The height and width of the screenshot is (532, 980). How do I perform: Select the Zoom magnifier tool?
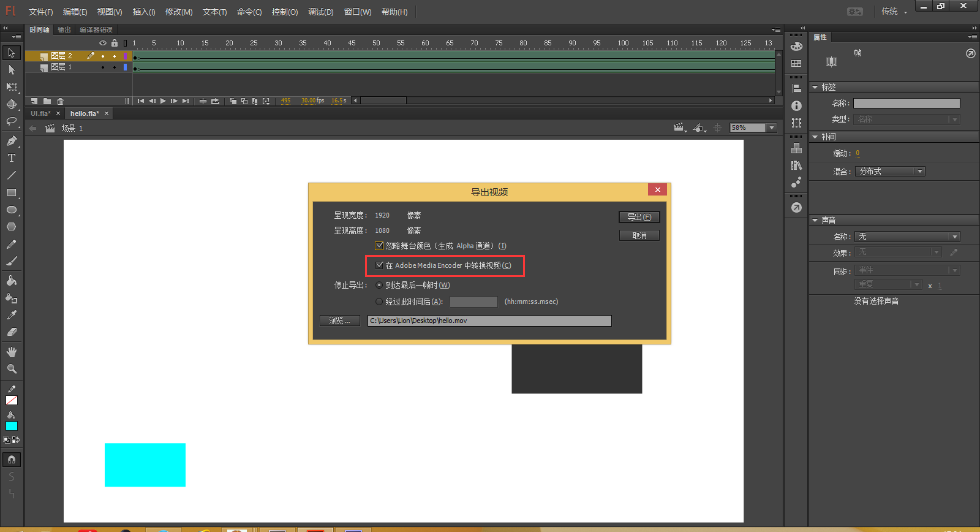[12, 369]
